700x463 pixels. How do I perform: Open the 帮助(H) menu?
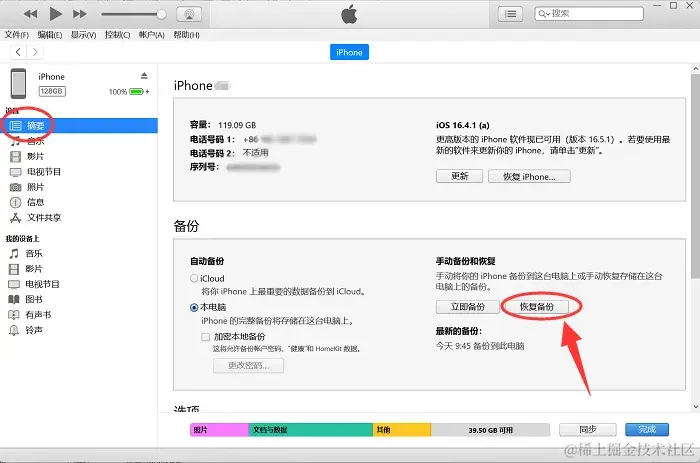pos(186,35)
